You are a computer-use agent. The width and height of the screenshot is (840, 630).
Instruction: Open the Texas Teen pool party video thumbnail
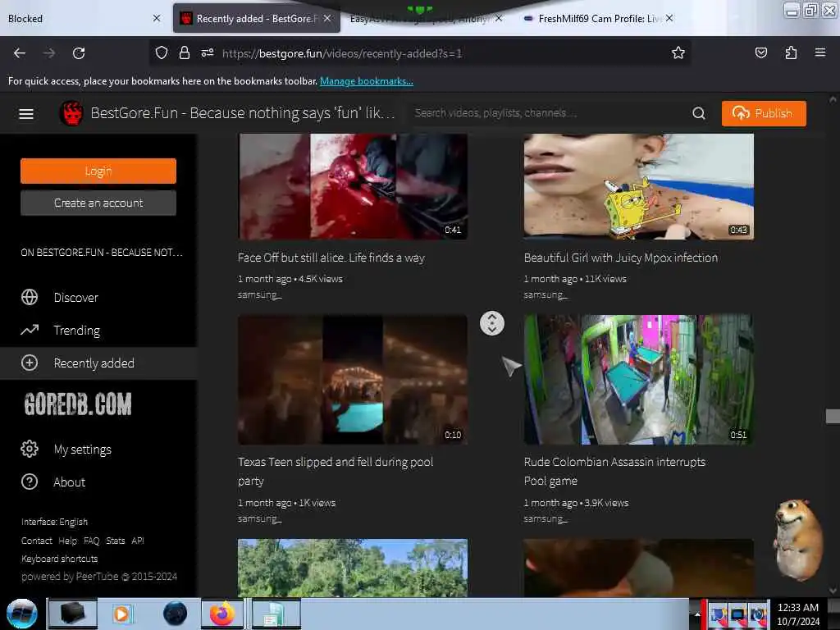tap(353, 379)
